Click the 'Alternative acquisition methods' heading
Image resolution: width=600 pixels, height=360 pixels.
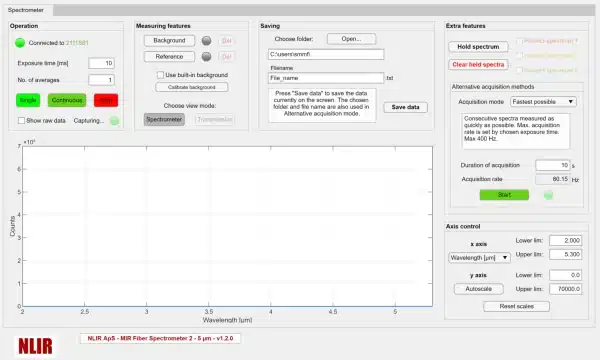point(493,87)
